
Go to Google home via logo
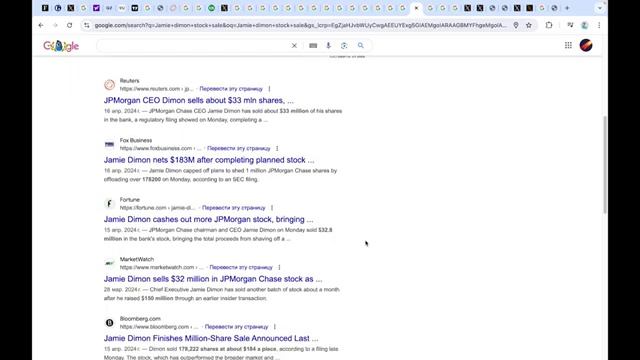[x=61, y=46]
